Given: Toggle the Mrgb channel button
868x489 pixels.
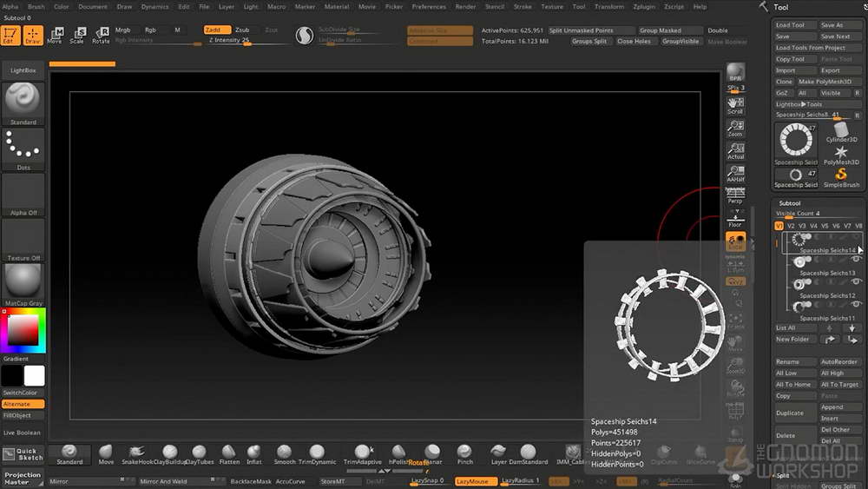Looking at the screenshot, I should click(123, 30).
